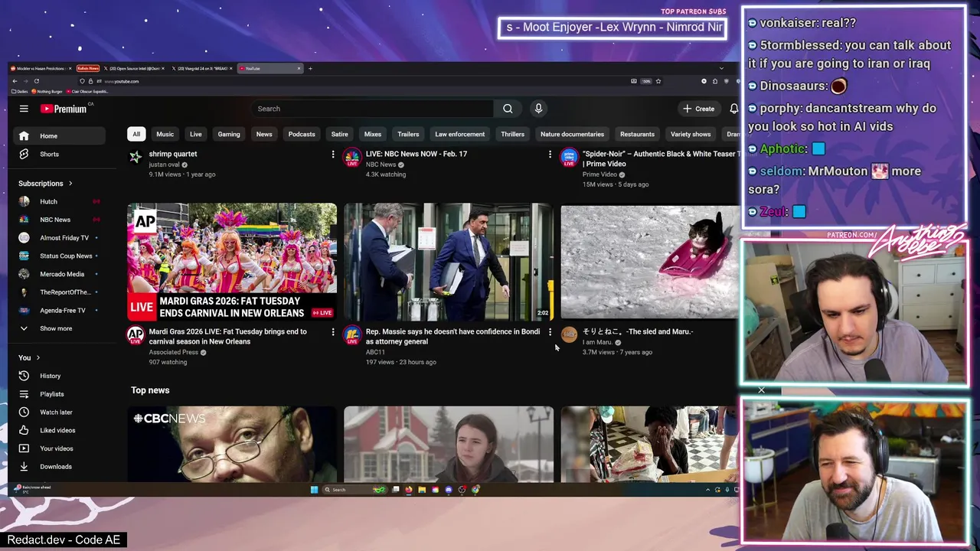This screenshot has width=980, height=551.
Task: Open Watch later in the sidebar
Action: coord(59,412)
